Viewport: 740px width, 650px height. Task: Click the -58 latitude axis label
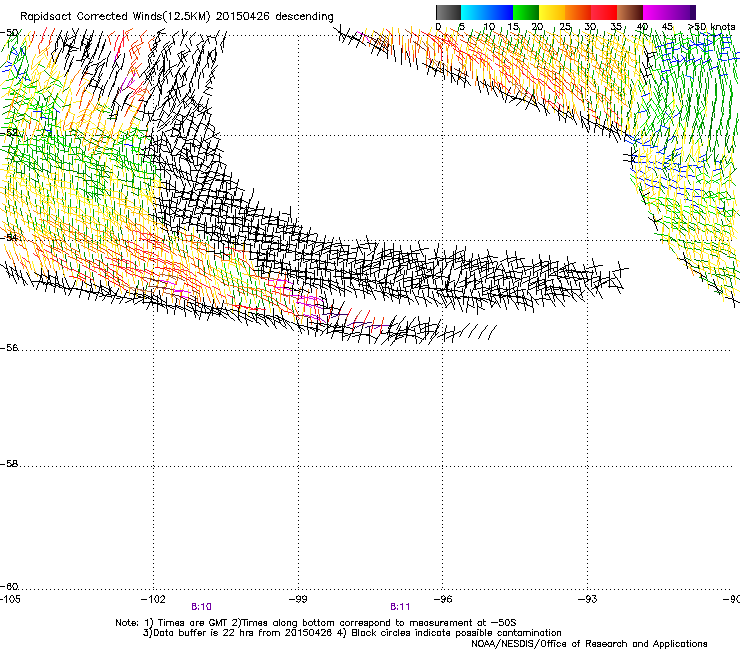(x=9, y=464)
